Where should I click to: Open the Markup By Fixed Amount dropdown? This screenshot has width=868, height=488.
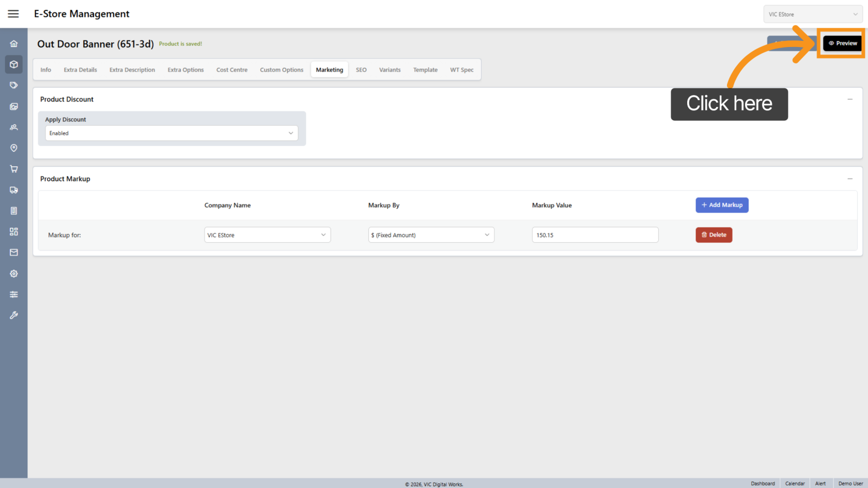431,235
